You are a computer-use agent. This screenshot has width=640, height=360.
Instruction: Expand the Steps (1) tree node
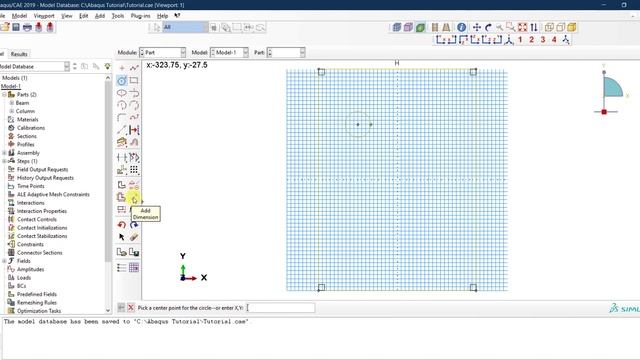pos(4,161)
